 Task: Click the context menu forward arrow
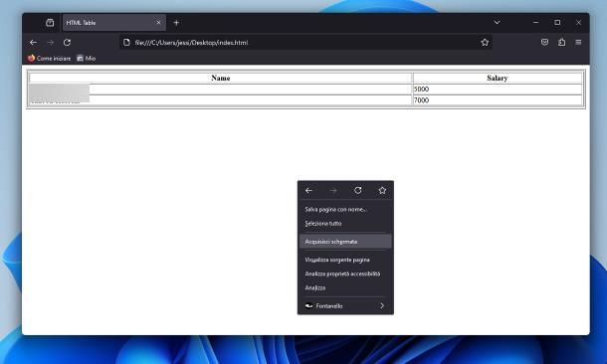pyautogui.click(x=333, y=191)
